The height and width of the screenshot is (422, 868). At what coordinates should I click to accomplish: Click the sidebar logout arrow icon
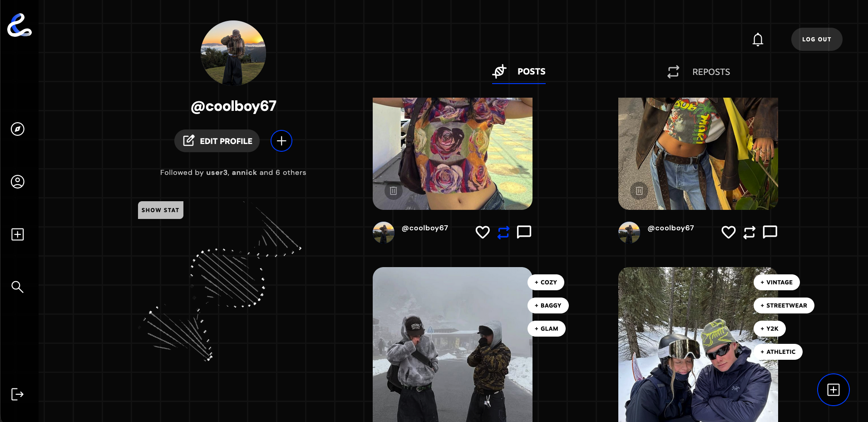[x=18, y=394]
